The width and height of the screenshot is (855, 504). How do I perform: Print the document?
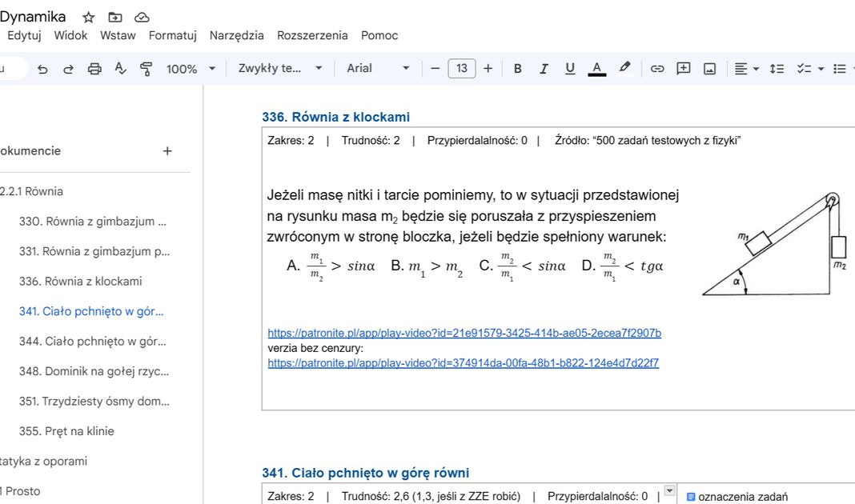[x=94, y=69]
